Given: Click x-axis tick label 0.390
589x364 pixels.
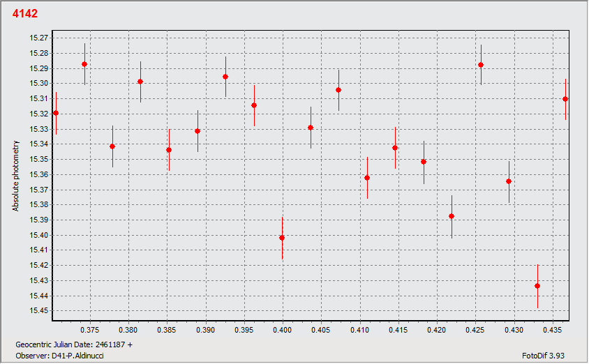Looking at the screenshot, I should tap(205, 330).
